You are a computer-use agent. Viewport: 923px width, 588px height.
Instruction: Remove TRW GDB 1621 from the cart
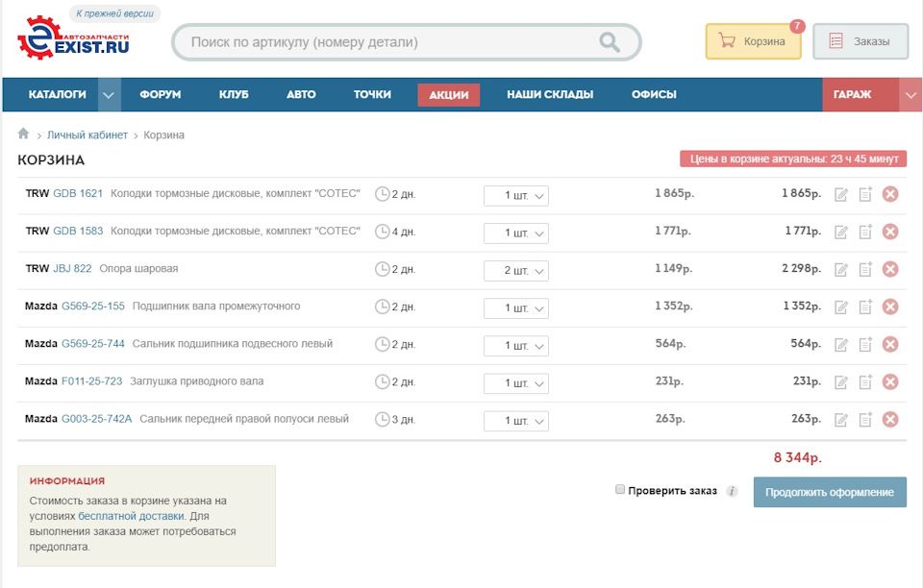890,193
